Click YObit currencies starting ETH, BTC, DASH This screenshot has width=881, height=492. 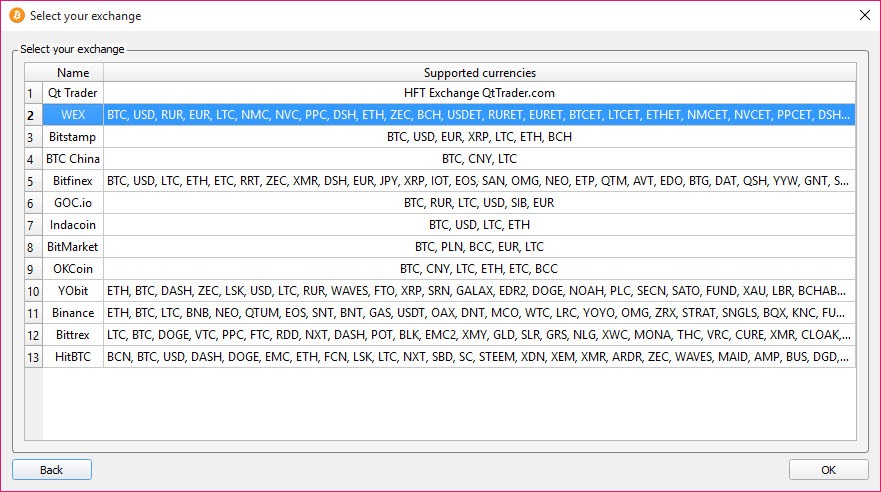coord(480,290)
